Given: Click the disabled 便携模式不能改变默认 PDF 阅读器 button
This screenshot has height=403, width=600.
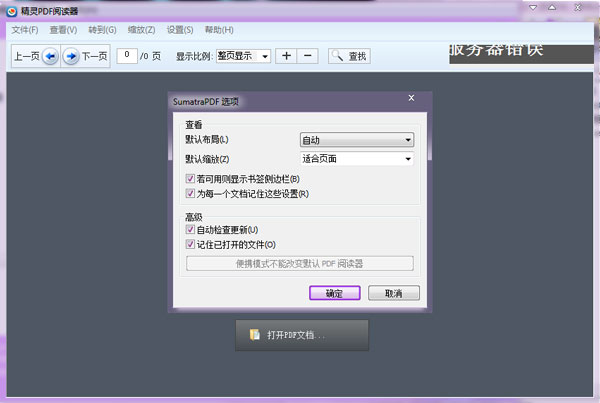Looking at the screenshot, I should click(300, 263).
